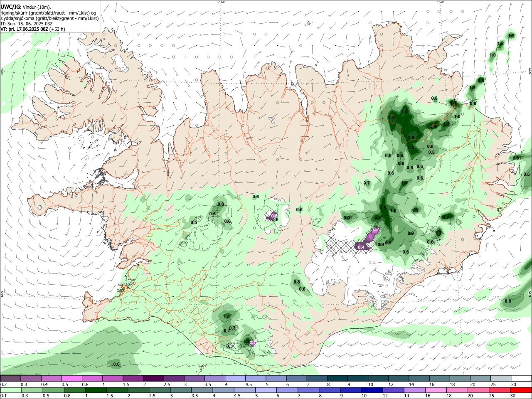Click the navy blue 10 mm rain swatch

[x=372, y=390]
